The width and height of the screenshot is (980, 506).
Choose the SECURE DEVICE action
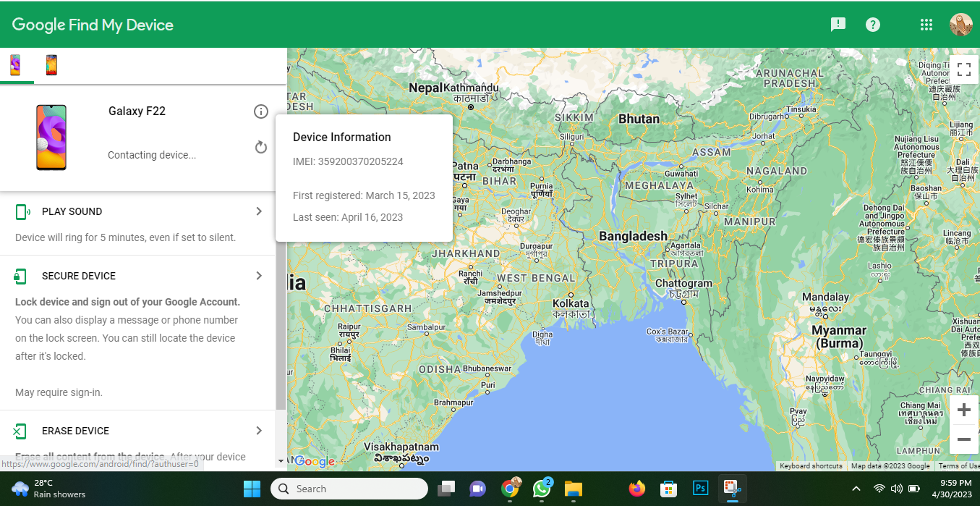pos(79,276)
